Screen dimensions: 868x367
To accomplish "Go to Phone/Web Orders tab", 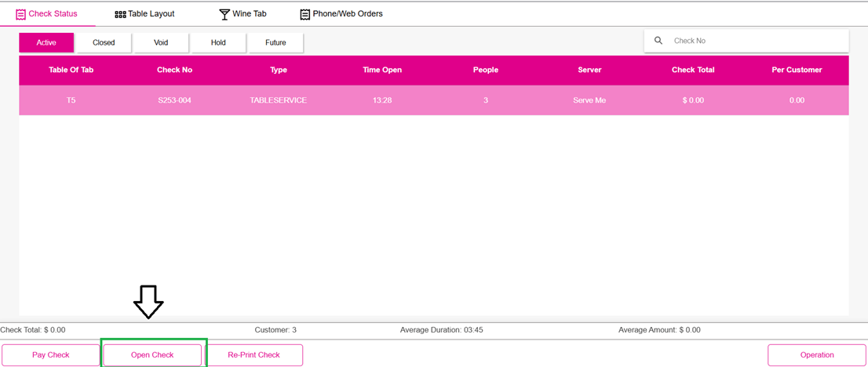I will [341, 14].
